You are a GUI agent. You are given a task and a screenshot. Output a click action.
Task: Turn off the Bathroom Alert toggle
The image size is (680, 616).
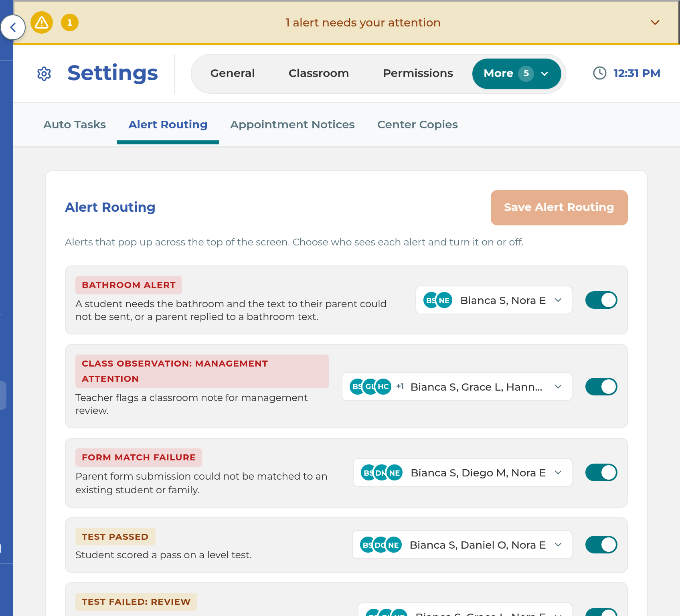tap(601, 300)
